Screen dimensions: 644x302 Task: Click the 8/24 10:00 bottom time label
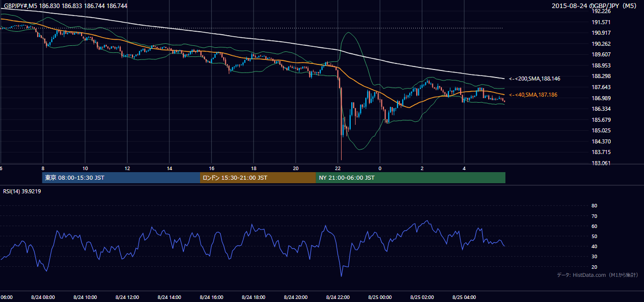coord(85,297)
